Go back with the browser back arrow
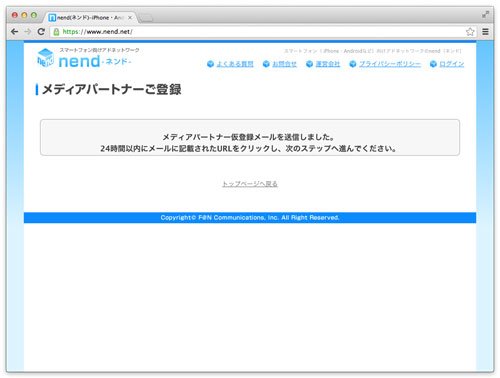Image resolution: width=500 pixels, height=378 pixels. [14, 32]
